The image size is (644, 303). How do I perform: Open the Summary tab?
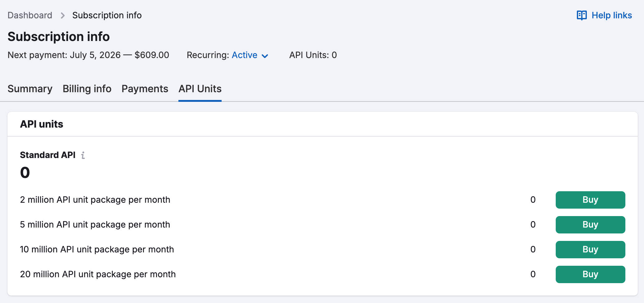coord(30,89)
